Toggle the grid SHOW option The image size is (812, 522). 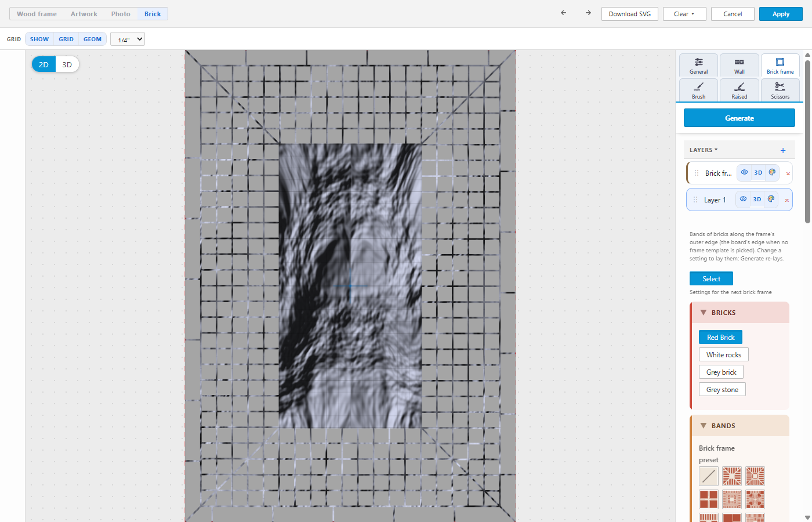(39, 39)
